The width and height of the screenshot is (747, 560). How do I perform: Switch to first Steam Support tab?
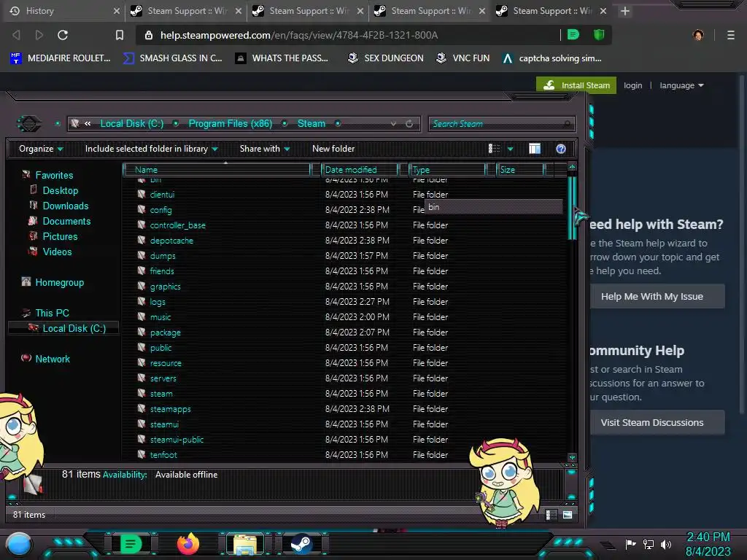pyautogui.click(x=186, y=11)
